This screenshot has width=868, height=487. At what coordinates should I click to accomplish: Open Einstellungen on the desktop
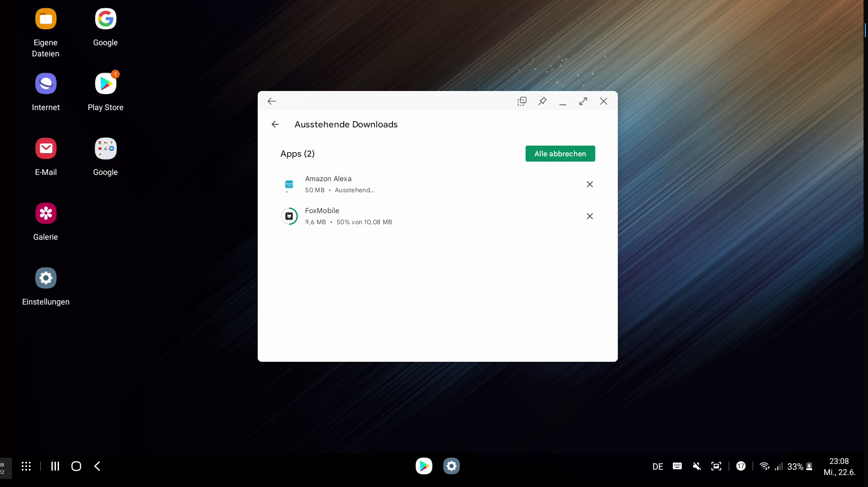pos(46,278)
